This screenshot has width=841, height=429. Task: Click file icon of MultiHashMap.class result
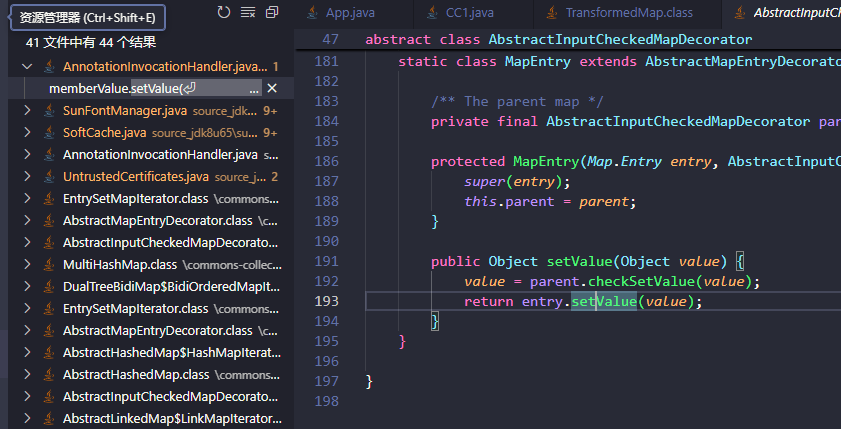(49, 265)
